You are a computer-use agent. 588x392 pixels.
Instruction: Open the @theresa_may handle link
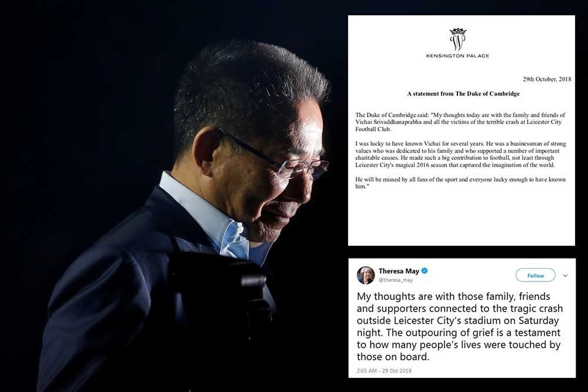(396, 280)
